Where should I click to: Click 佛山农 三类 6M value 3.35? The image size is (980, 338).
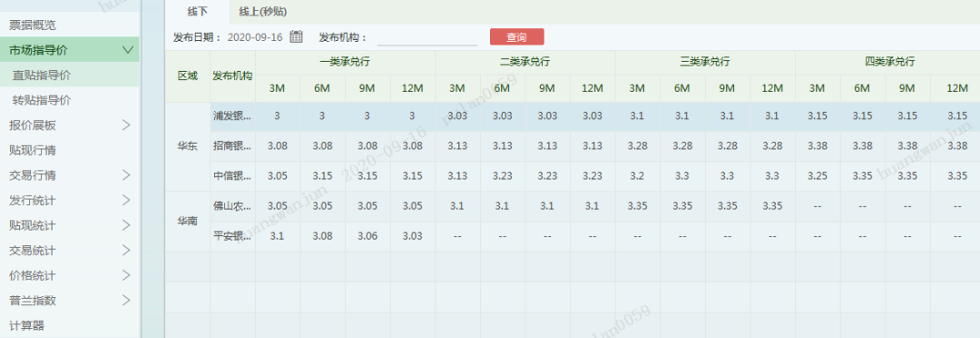pos(682,206)
